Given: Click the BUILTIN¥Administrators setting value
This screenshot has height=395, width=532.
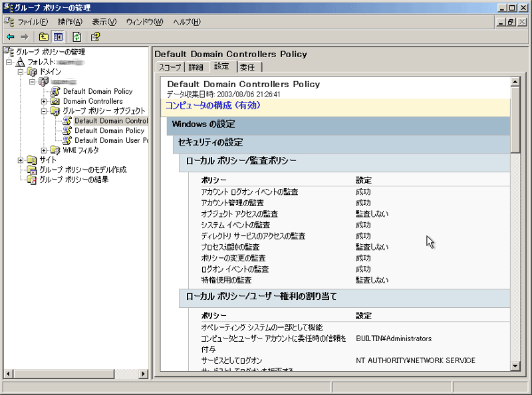Looking at the screenshot, I should tap(394, 338).
